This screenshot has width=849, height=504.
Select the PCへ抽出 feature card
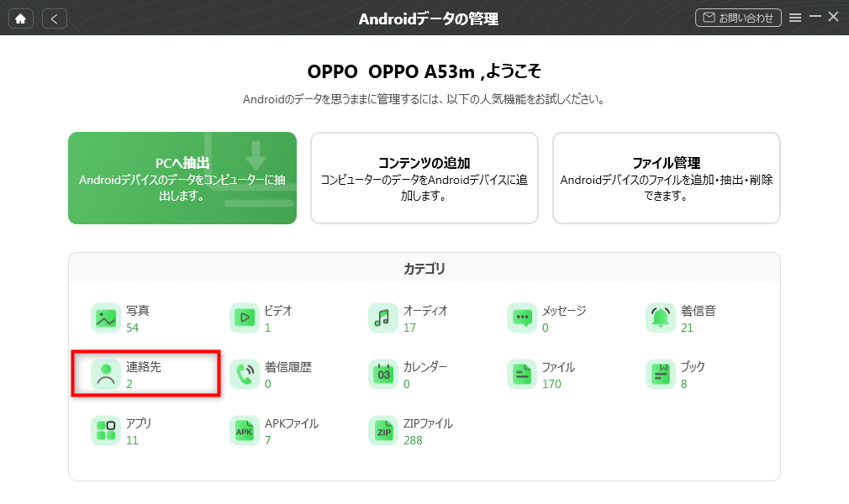pyautogui.click(x=182, y=178)
